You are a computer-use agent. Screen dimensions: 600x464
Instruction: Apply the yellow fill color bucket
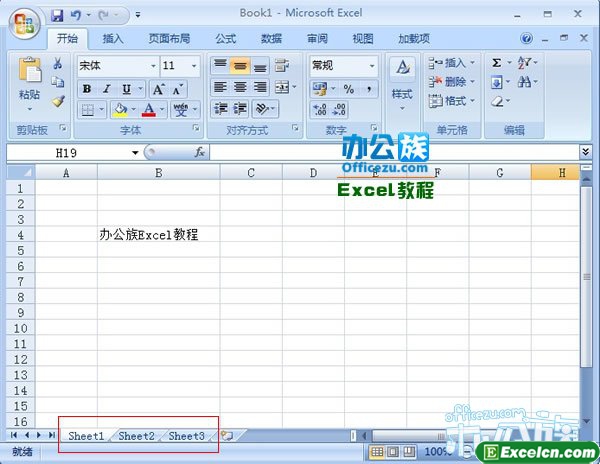[x=120, y=110]
